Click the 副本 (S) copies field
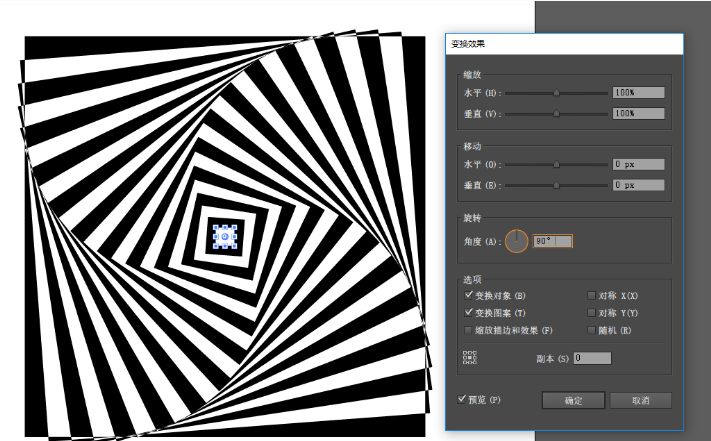Image resolution: width=711 pixels, height=441 pixels. pos(593,358)
